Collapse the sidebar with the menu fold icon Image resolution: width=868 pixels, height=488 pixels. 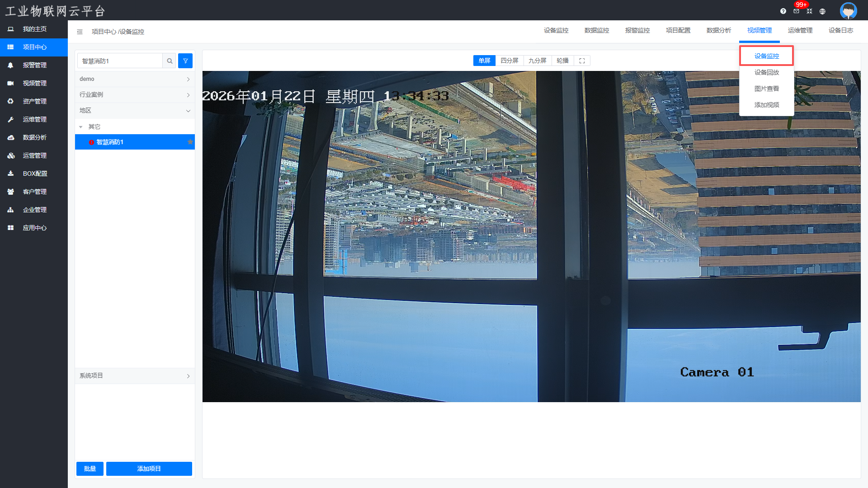(80, 32)
